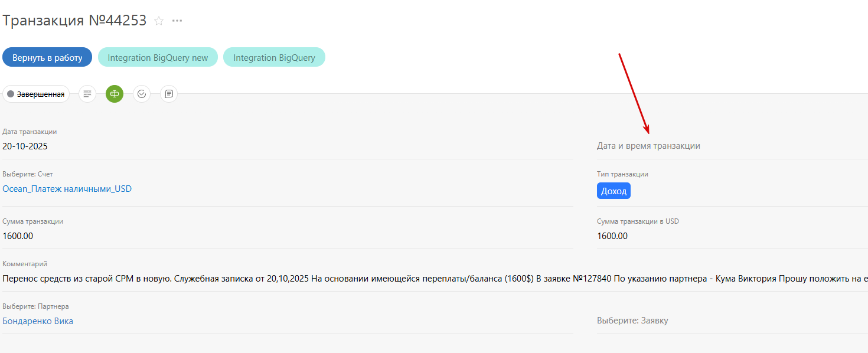Click the transaction date 20-10-2025
868x353 pixels.
tap(25, 146)
